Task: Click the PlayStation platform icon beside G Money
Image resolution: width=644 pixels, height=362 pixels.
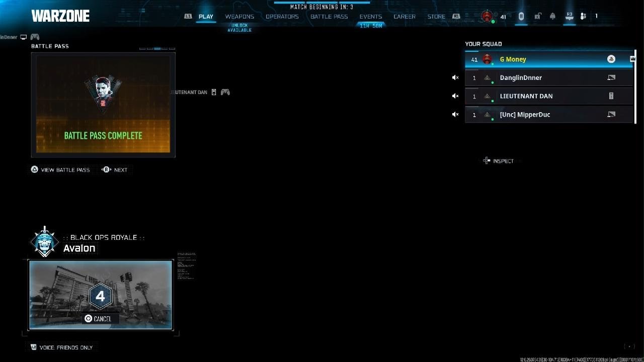Action: (x=611, y=59)
